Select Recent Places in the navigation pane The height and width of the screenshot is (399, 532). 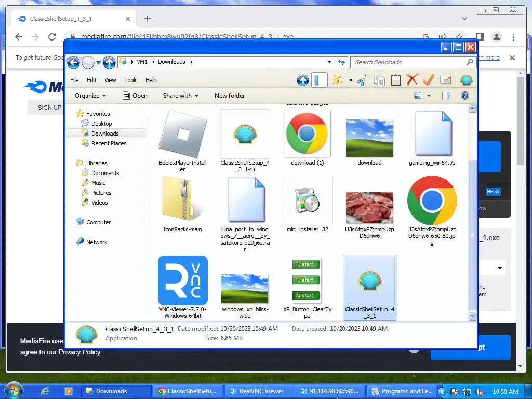point(109,143)
